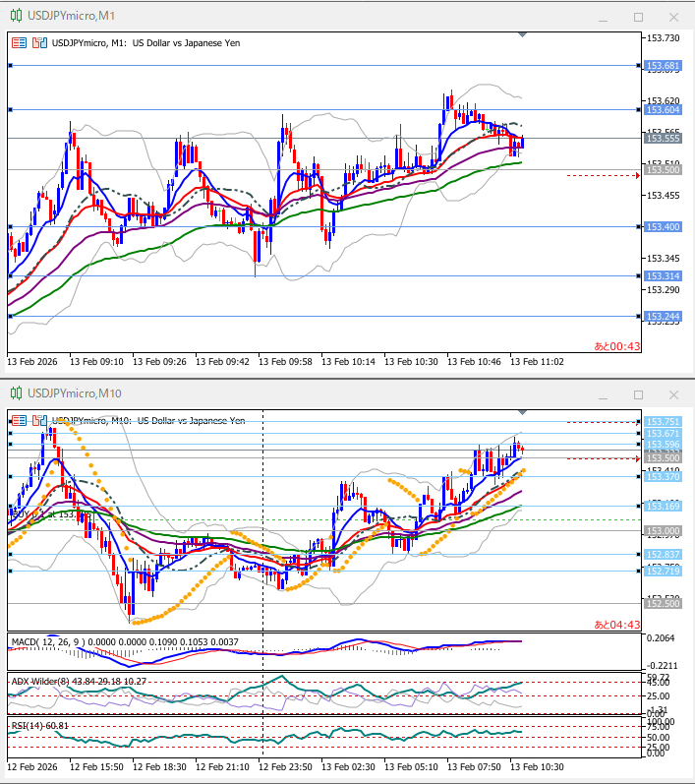Click the chart shift triangle on M10 chart

(522, 413)
